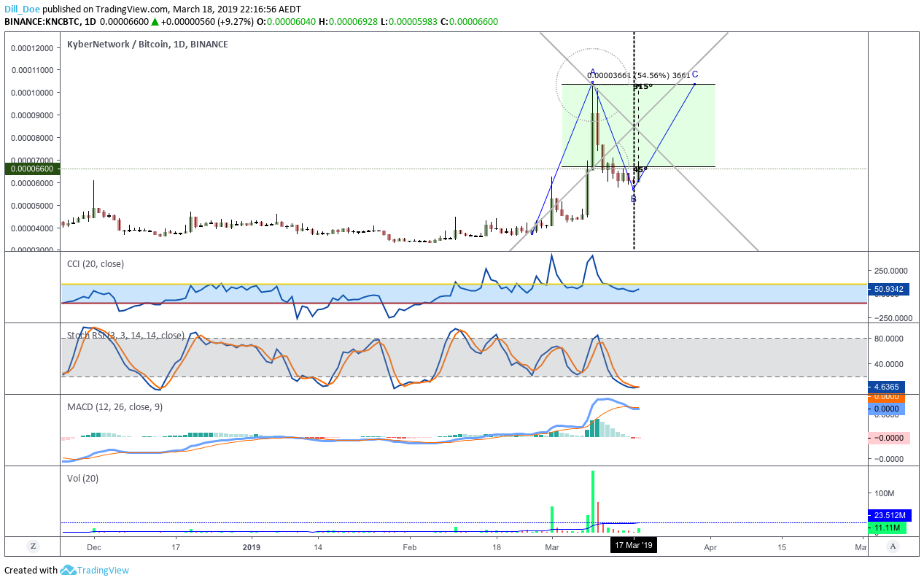Select the Vol (20) indicator label
Viewport: 924px width, 583px height.
click(x=82, y=478)
